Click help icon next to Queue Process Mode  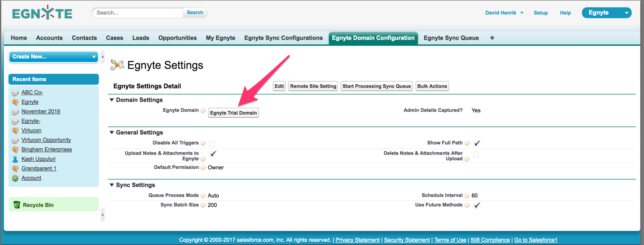[203, 196]
